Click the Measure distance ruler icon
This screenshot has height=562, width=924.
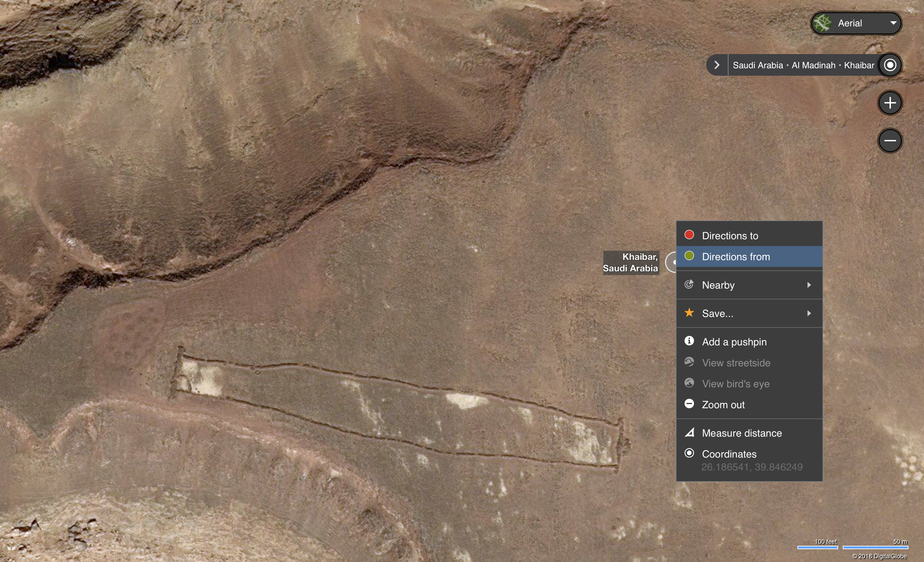tap(689, 432)
